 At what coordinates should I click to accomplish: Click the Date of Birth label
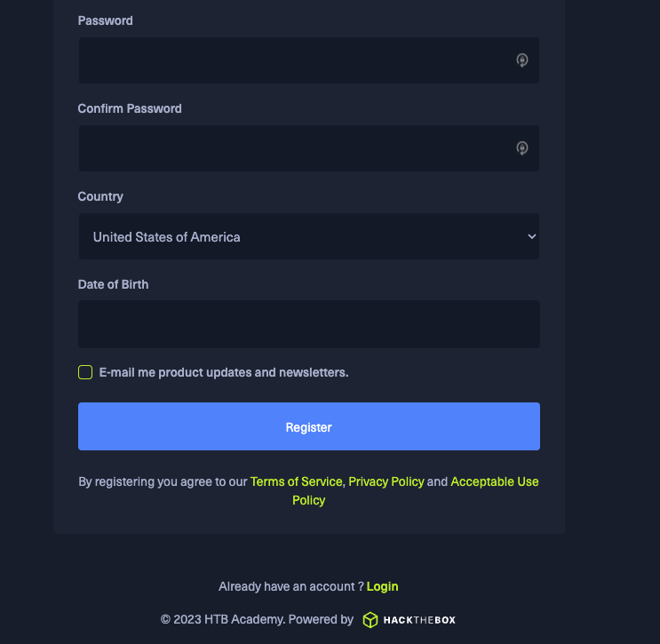click(x=114, y=284)
